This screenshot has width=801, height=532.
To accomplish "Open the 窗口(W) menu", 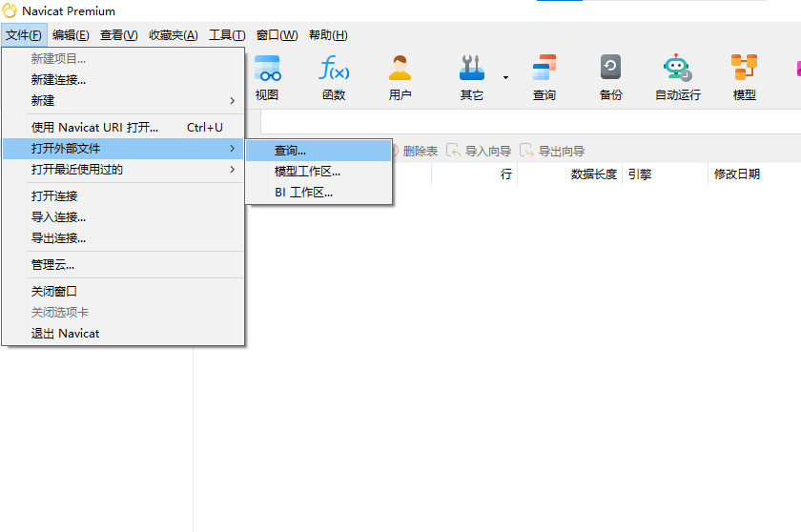I will point(277,34).
